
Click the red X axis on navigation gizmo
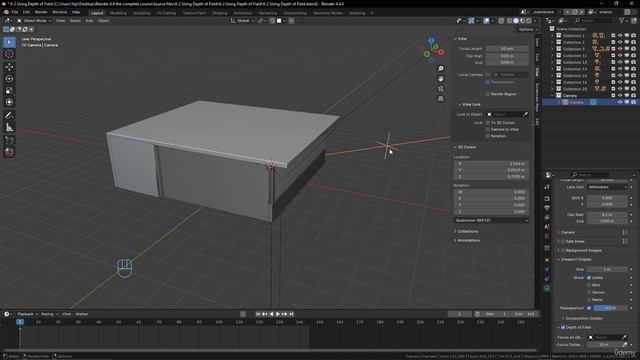point(441,52)
